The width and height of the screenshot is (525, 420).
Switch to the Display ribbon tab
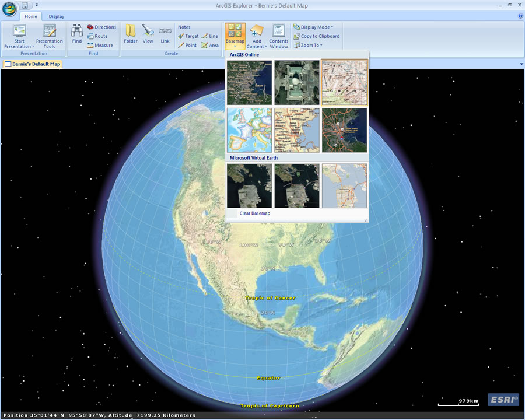[x=57, y=17]
